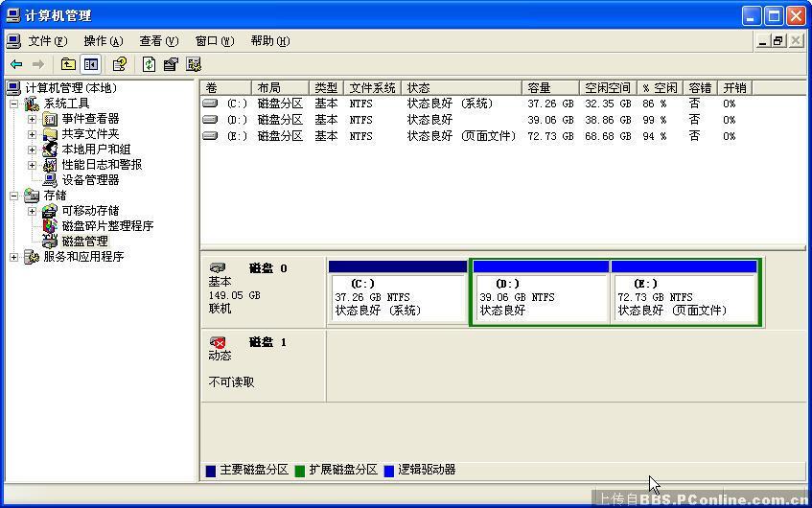Image resolution: width=812 pixels, height=508 pixels.
Task: Sort by the 状态 column header
Action: [461, 88]
